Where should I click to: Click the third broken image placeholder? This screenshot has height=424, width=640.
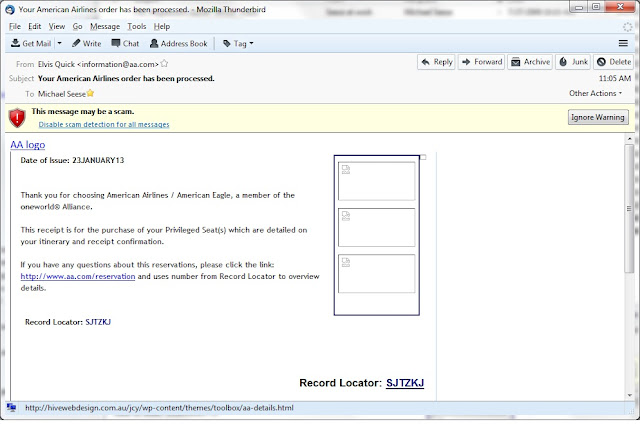pyautogui.click(x=376, y=273)
